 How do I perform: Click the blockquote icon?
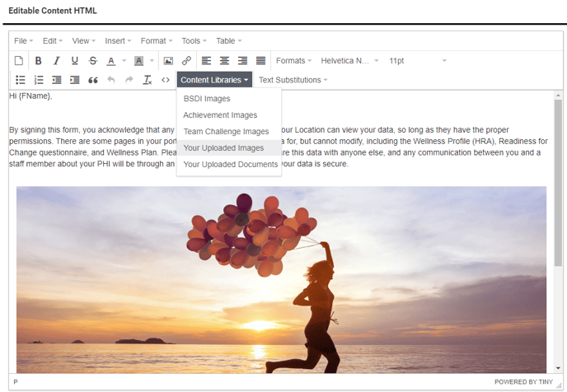click(x=92, y=80)
